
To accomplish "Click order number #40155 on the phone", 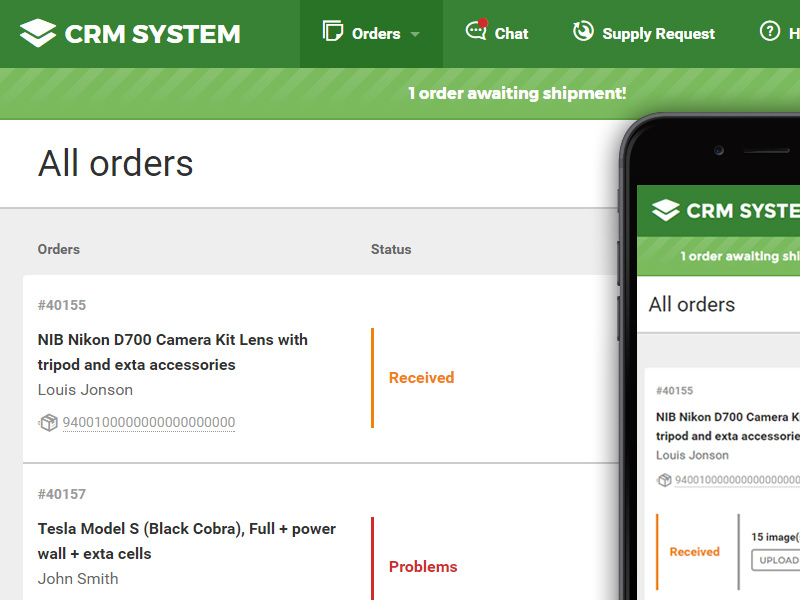I will pyautogui.click(x=674, y=391).
